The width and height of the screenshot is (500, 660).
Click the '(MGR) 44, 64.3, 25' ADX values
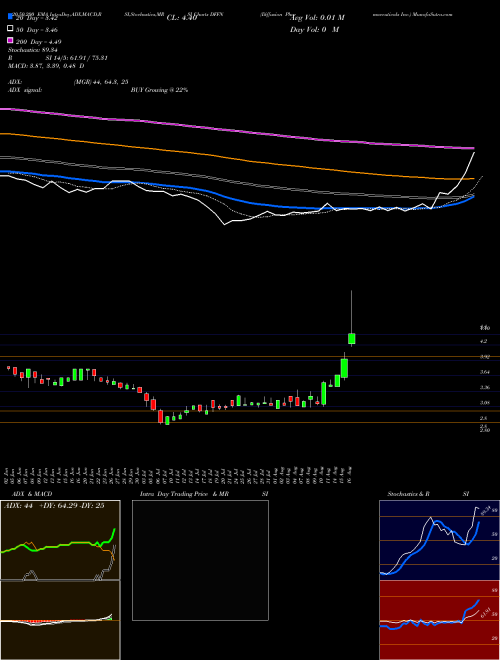[x=101, y=82]
